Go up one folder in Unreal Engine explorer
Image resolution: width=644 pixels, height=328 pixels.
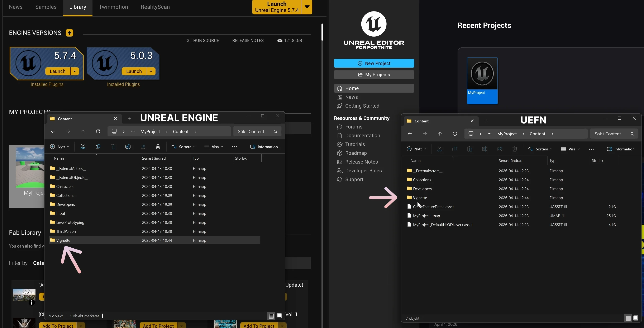pyautogui.click(x=83, y=132)
